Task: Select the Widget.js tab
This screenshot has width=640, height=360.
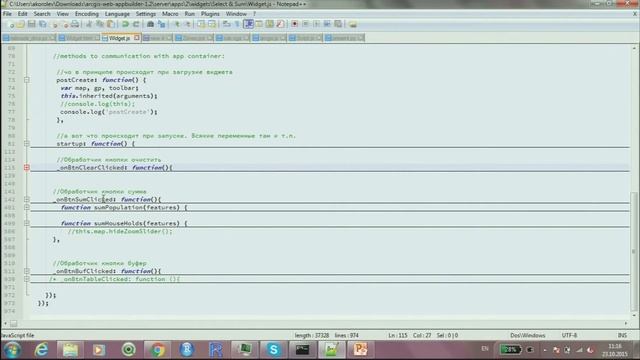Action: coord(119,38)
